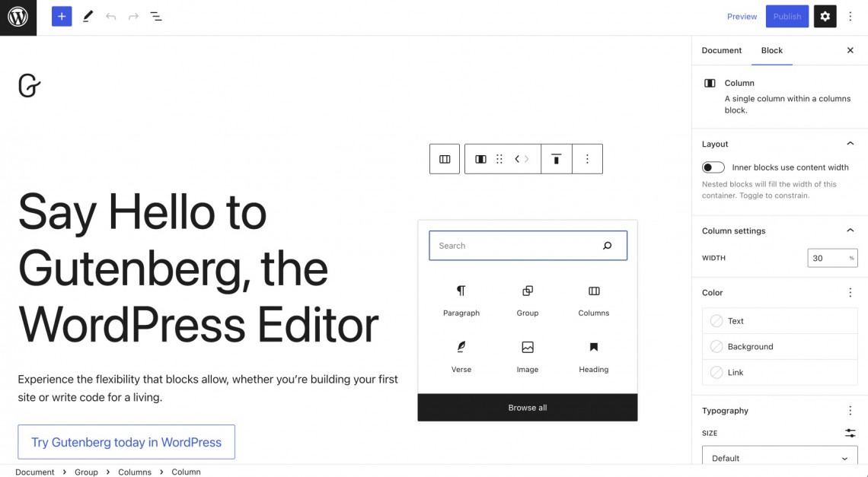
Task: Choose the Image block from the inserter popup
Action: [x=527, y=355]
